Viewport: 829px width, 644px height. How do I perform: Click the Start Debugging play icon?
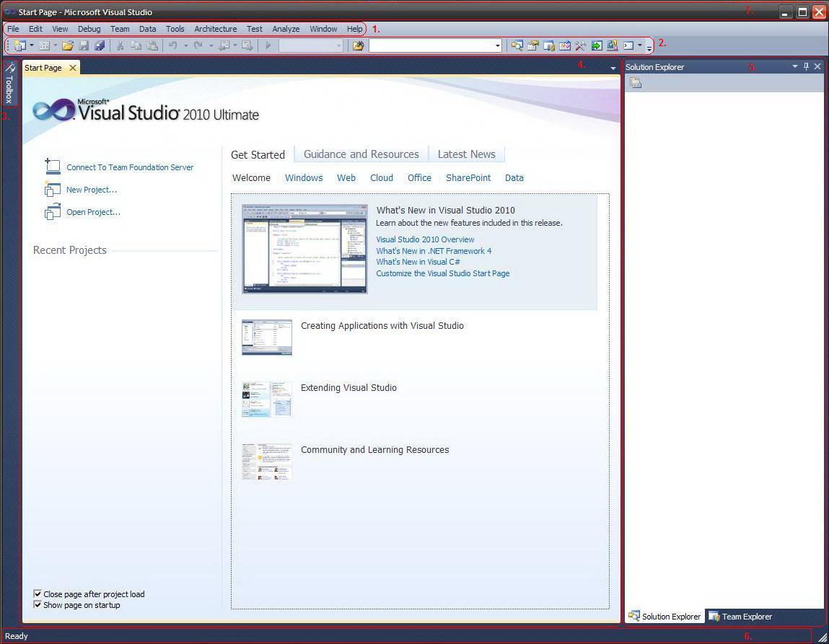pyautogui.click(x=268, y=46)
